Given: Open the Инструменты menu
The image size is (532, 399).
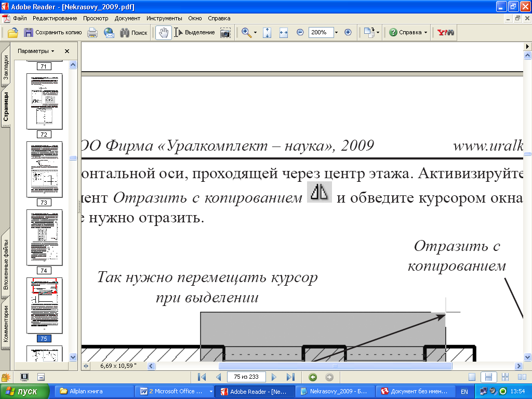Looking at the screenshot, I should 164,18.
